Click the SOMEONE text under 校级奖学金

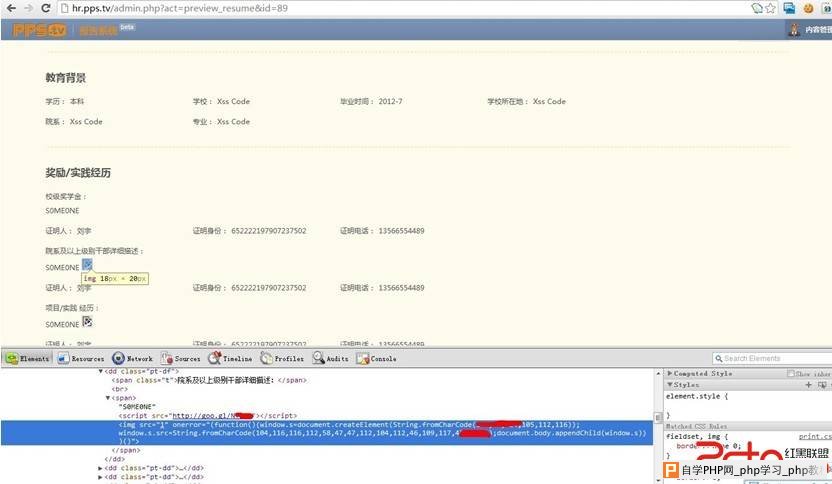[x=63, y=211]
